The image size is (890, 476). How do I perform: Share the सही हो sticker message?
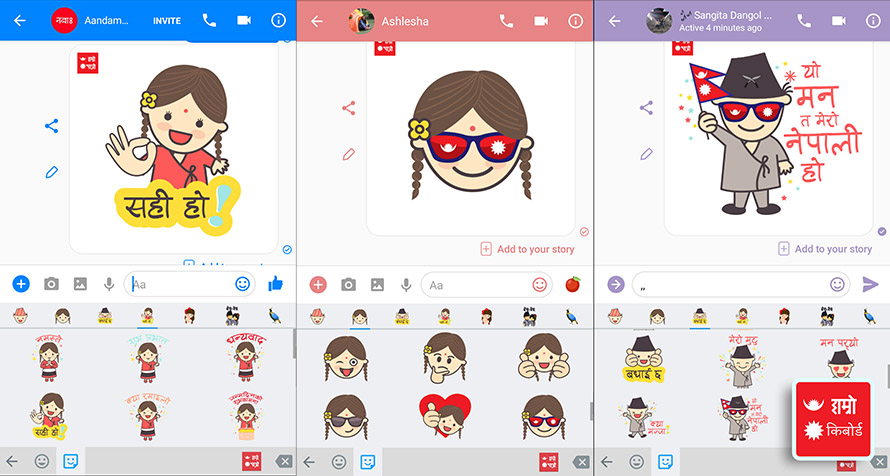coord(52,126)
